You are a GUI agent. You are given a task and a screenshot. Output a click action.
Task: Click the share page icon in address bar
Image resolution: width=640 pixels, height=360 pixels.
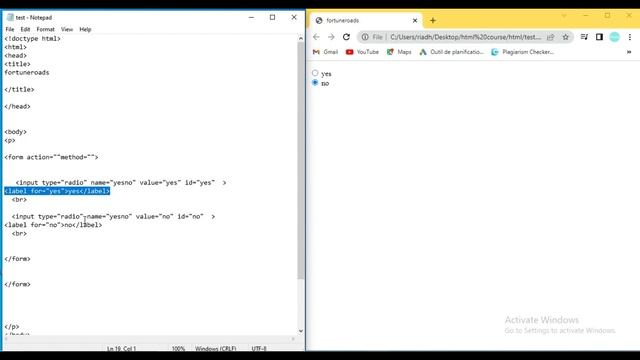[x=551, y=37]
